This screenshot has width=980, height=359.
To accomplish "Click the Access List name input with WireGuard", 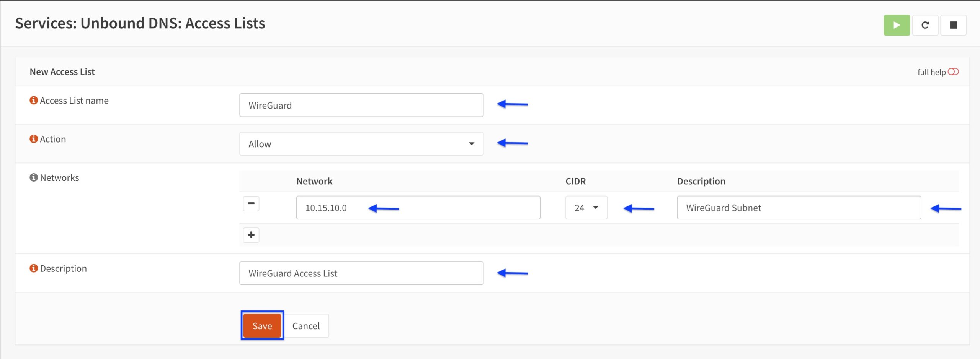I will pos(361,105).
